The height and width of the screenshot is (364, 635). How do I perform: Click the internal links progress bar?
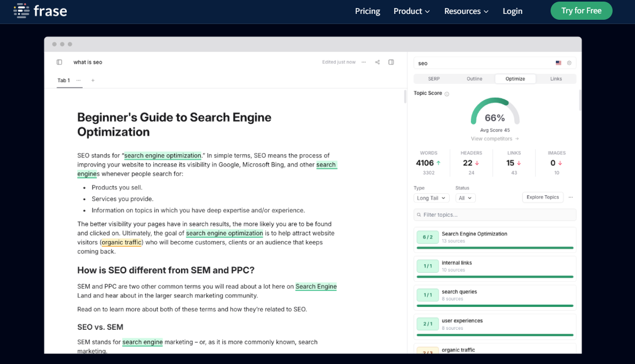point(495,277)
